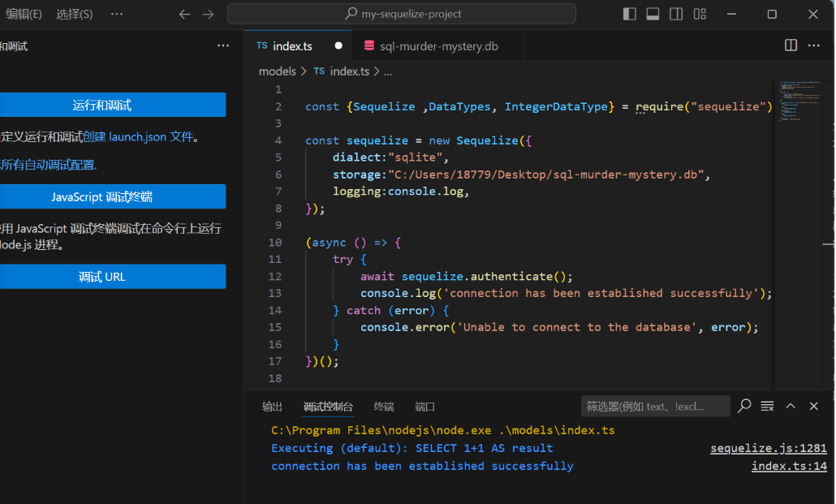Screen dimensions: 836x504
Task: Switch to the index.ts editor tab
Action: tap(298, 46)
